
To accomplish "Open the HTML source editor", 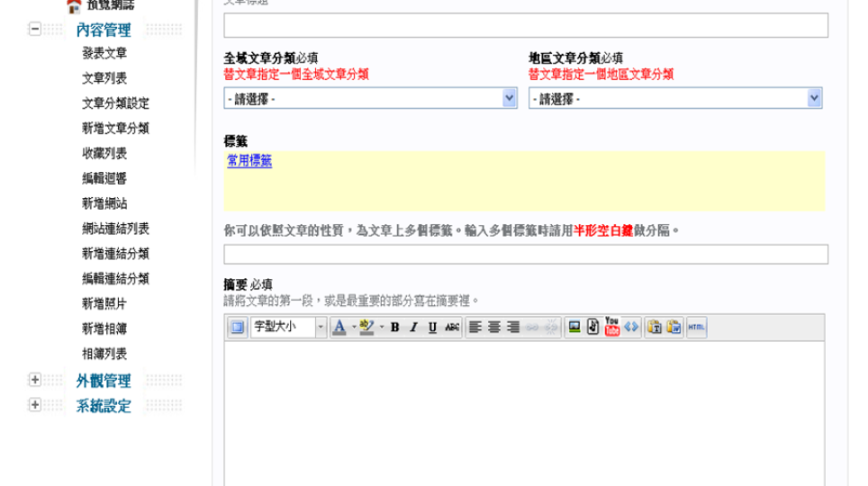I will click(696, 328).
